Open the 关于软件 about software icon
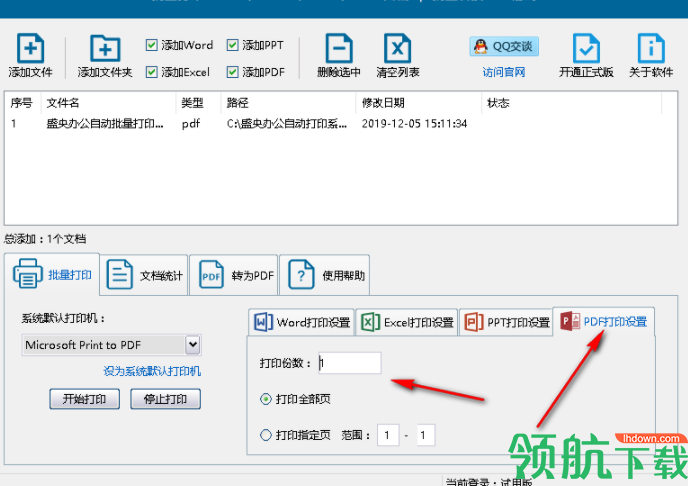Screen dimensions: 688x486 point(651,48)
